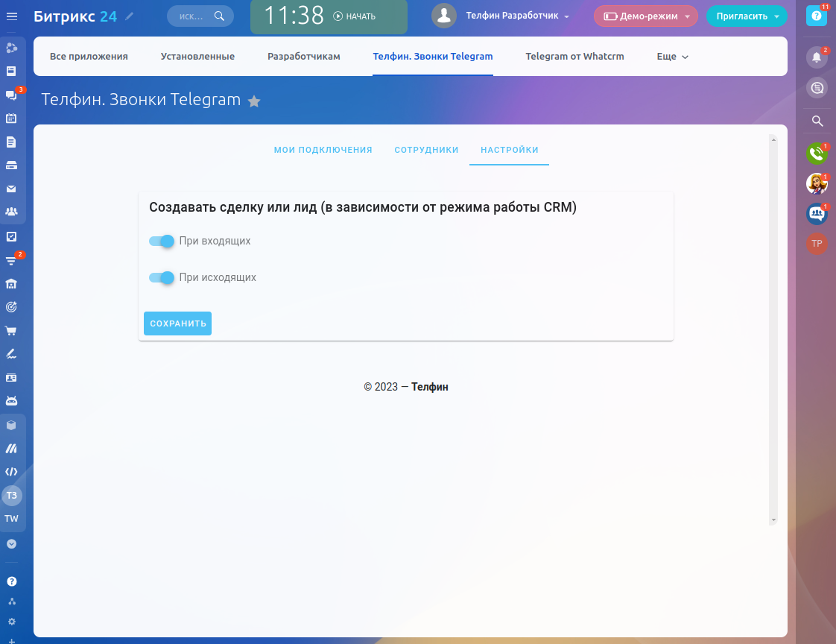Select the 'НАСТРОЙКИ' tab
The width and height of the screenshot is (836, 644).
point(509,150)
